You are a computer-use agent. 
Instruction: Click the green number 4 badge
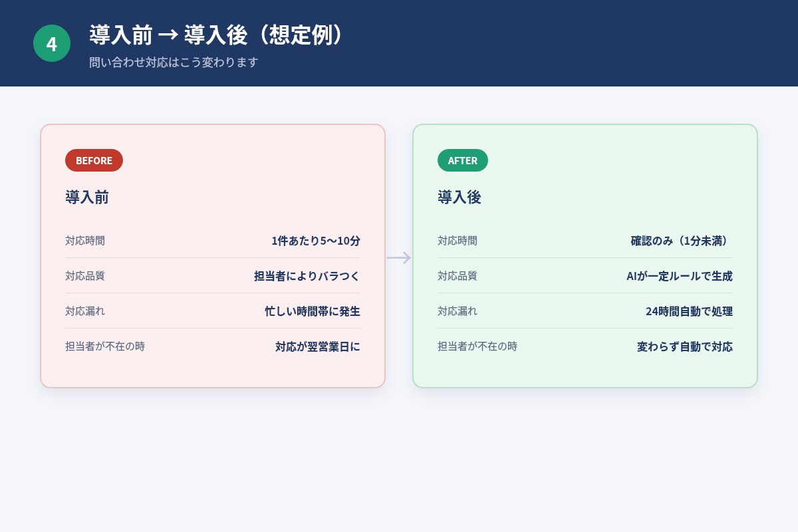[52, 43]
